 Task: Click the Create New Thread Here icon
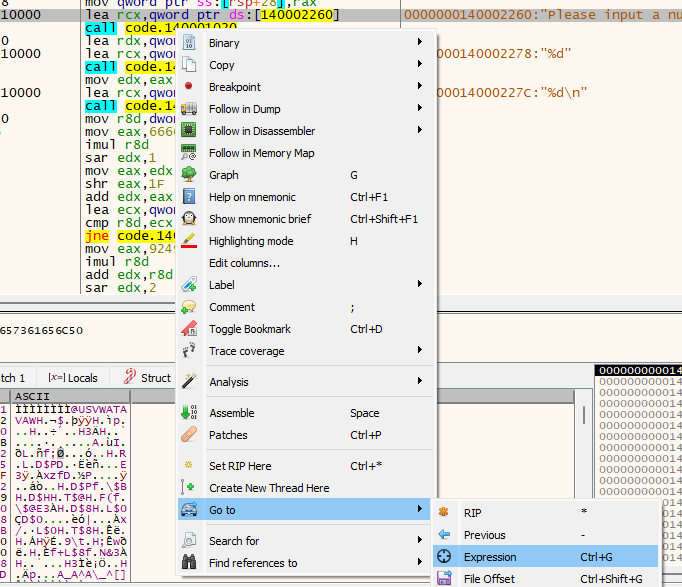pyautogui.click(x=188, y=487)
